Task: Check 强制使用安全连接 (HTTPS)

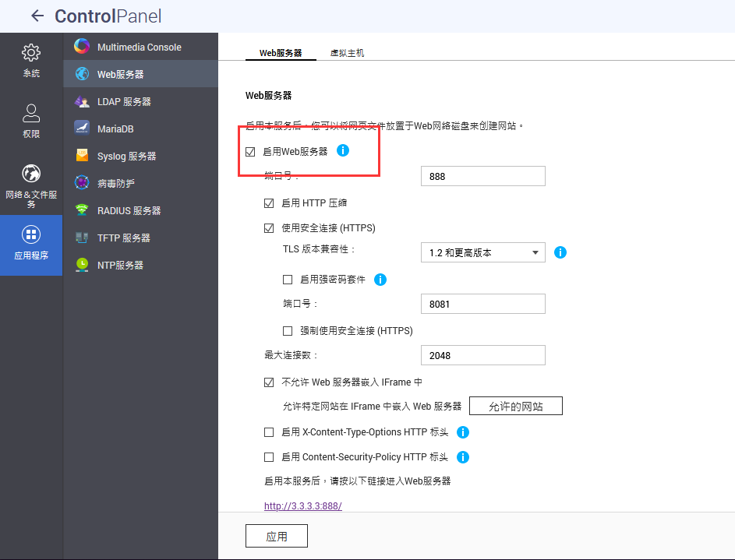Action: 289,330
